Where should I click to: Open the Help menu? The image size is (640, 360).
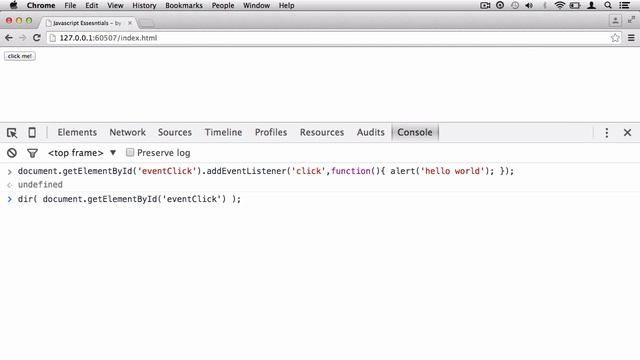point(287,5)
